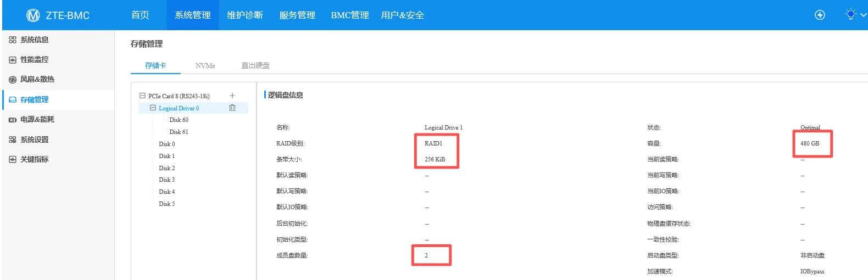Select 系统管理 in top navigation
This screenshot has width=868, height=280.
(x=192, y=15)
